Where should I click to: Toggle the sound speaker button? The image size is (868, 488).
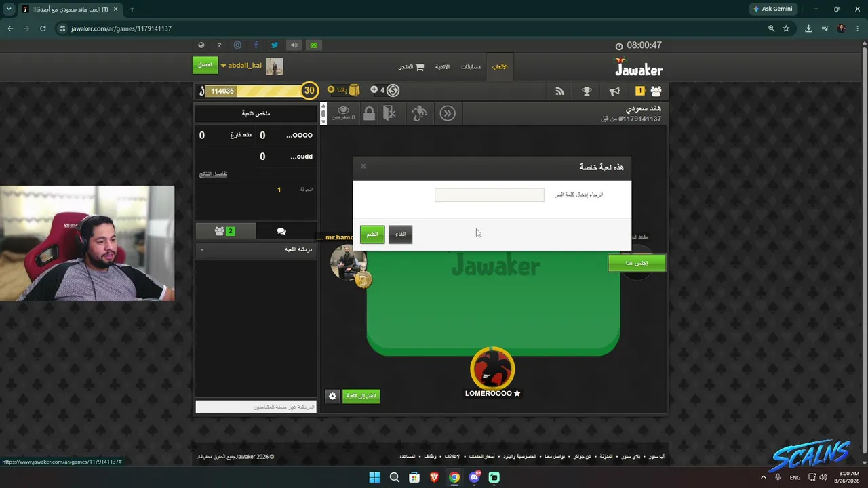coord(294,45)
